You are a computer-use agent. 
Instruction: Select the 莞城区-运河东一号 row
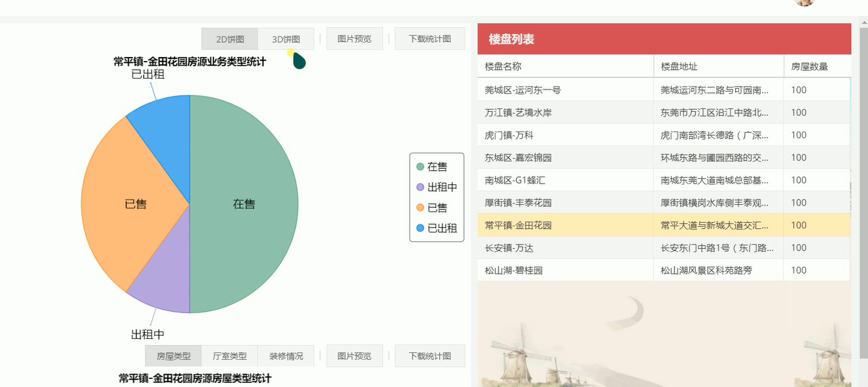[x=664, y=90]
